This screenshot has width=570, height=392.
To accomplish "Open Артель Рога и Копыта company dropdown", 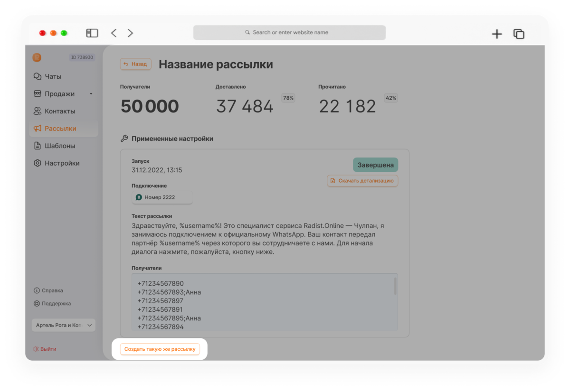I will (63, 325).
